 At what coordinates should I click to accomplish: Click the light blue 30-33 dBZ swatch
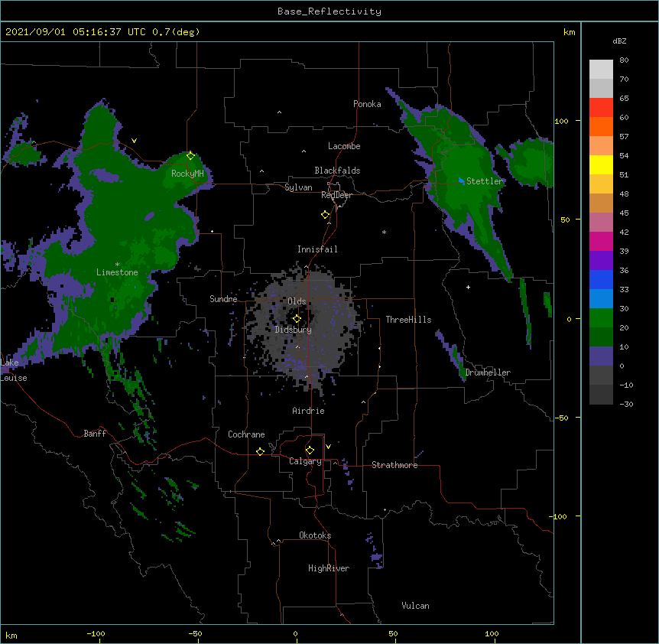pyautogui.click(x=601, y=299)
